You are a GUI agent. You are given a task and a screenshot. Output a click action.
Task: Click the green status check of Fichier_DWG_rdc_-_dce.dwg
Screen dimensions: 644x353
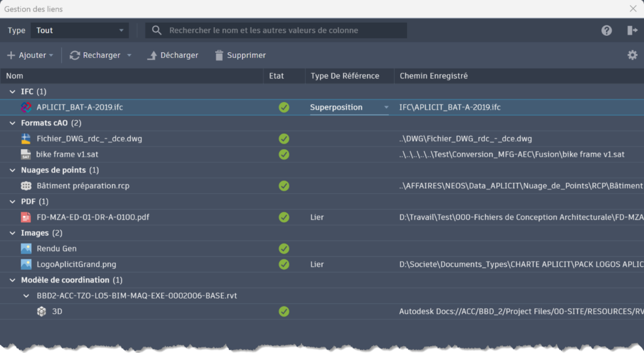coord(284,138)
